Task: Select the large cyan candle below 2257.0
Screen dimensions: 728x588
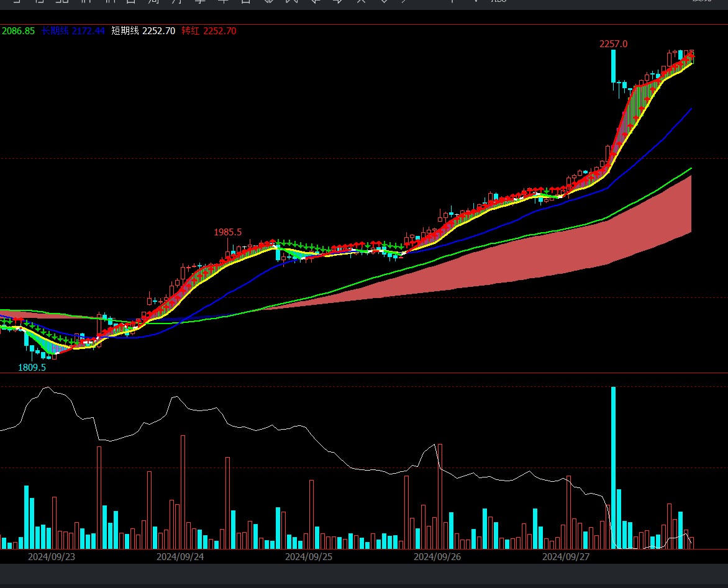Action: point(613,66)
